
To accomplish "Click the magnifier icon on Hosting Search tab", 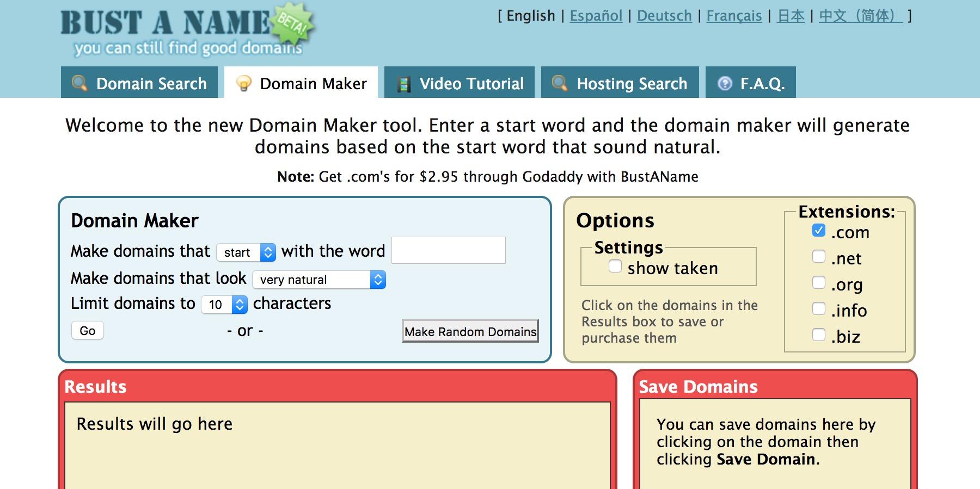I will [x=560, y=83].
